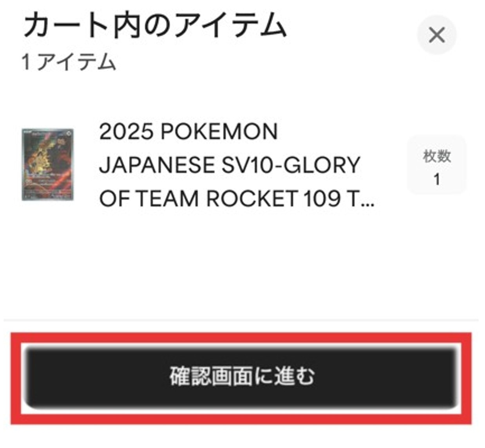Click the 1 アイテム count label

coord(69,62)
